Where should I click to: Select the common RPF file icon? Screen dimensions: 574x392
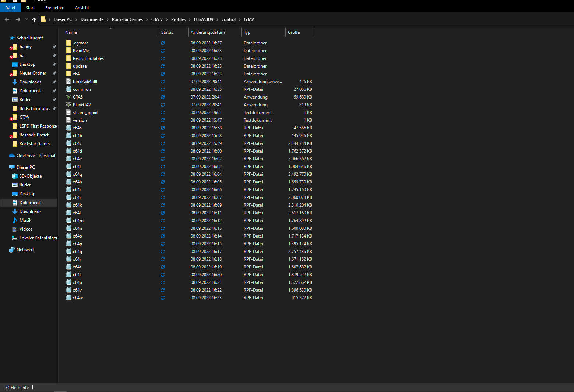(x=68, y=89)
